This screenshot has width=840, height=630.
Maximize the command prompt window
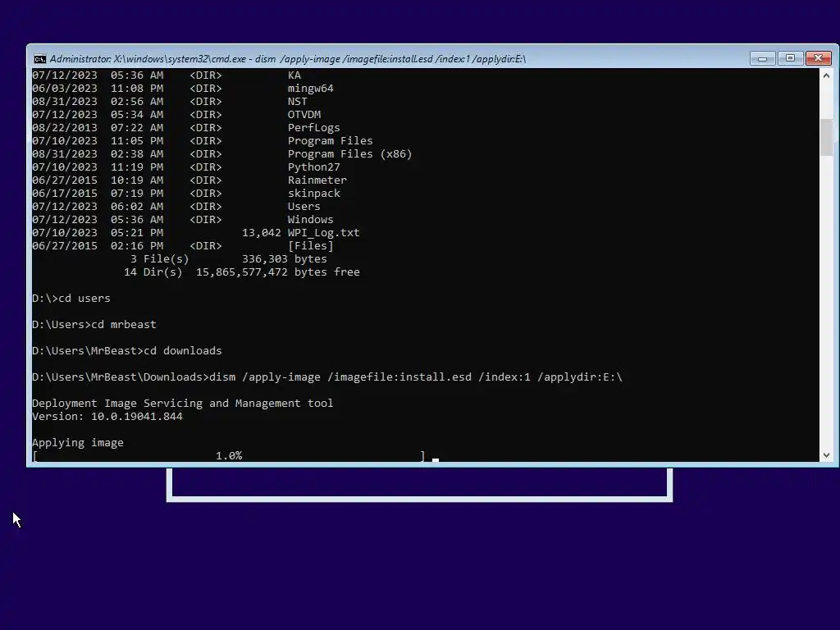(x=790, y=58)
